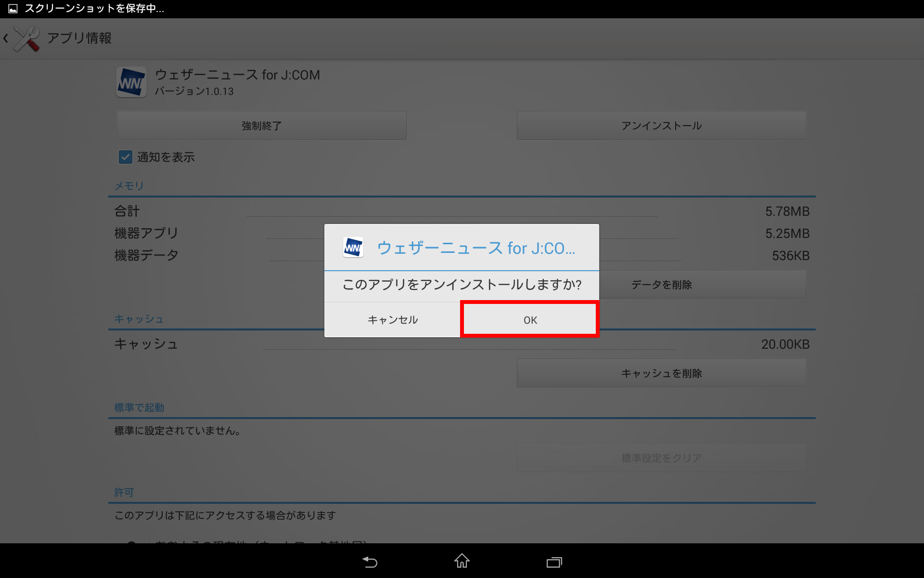
Task: Tap the 標準で起動 section header
Action: [x=139, y=407]
